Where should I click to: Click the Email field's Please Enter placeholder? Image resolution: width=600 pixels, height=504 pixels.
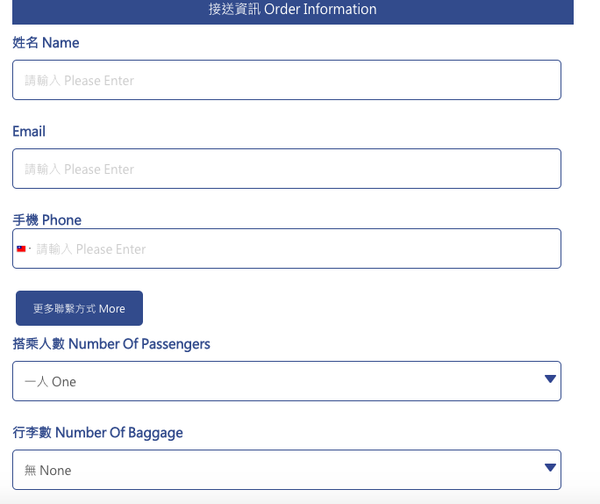(x=79, y=169)
